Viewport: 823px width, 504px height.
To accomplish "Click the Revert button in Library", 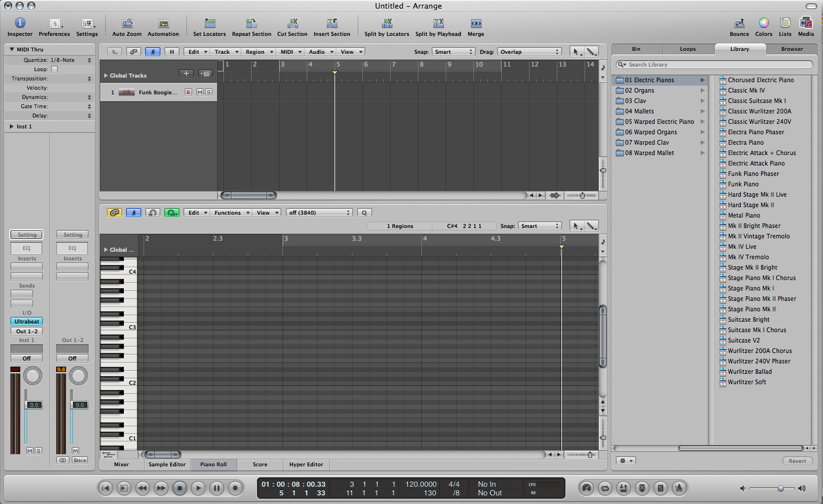I will [x=797, y=461].
